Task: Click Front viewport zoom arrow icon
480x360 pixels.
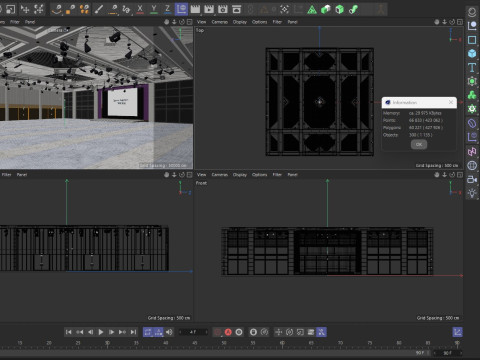Action: (444, 175)
